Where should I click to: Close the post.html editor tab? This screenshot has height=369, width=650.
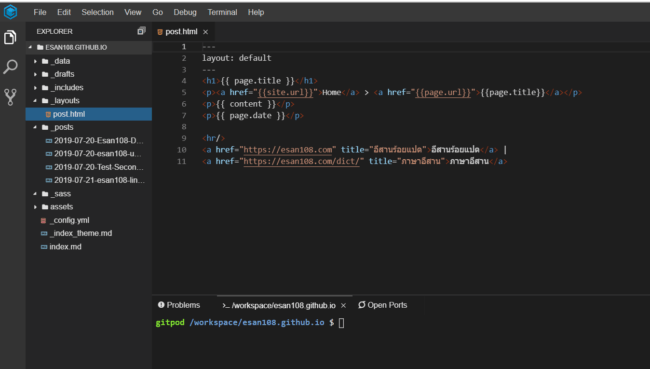pos(206,32)
